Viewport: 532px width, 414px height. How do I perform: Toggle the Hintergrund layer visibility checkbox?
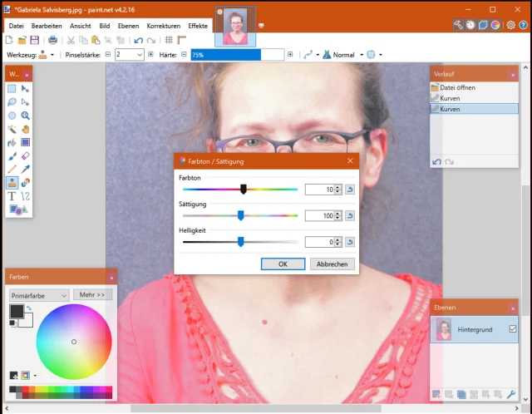tap(512, 330)
